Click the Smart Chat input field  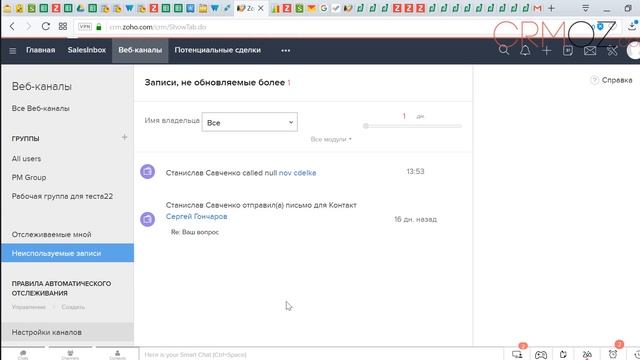[322, 354]
